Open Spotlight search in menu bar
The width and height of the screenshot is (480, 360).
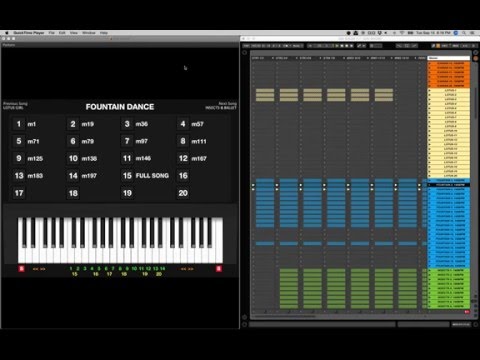(x=464, y=33)
